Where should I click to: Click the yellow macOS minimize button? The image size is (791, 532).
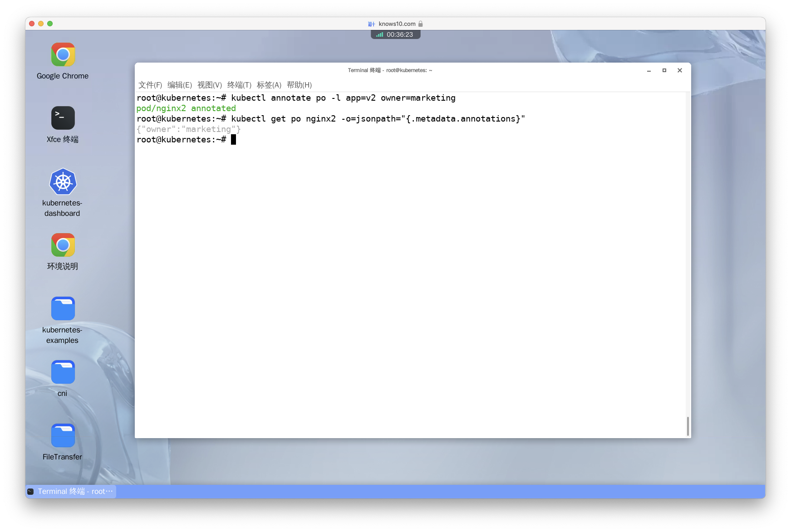tap(41, 24)
